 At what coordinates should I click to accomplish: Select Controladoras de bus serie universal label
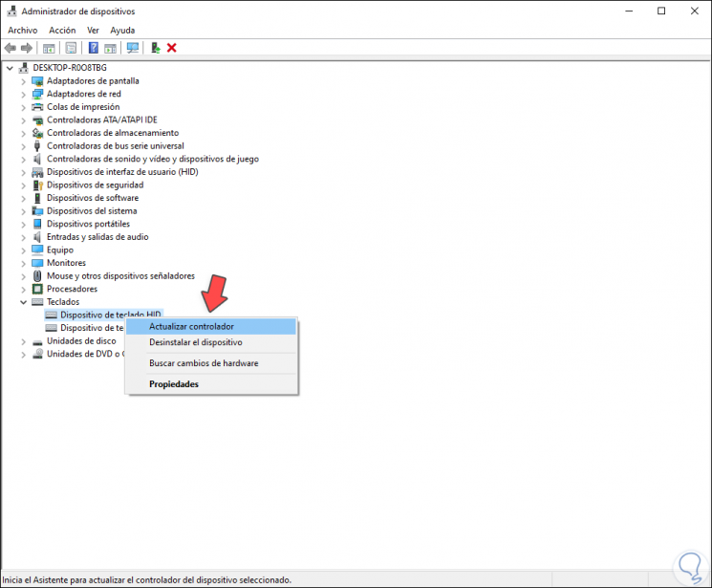(116, 146)
